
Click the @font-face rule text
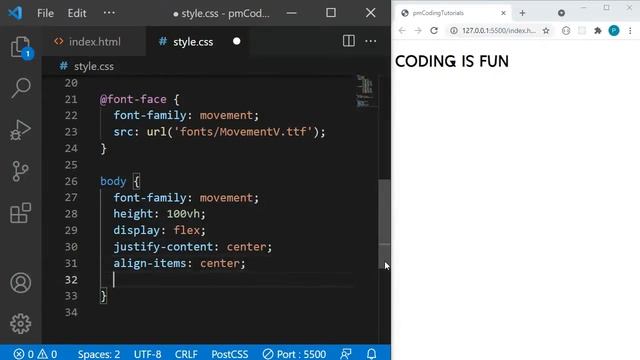coord(133,99)
